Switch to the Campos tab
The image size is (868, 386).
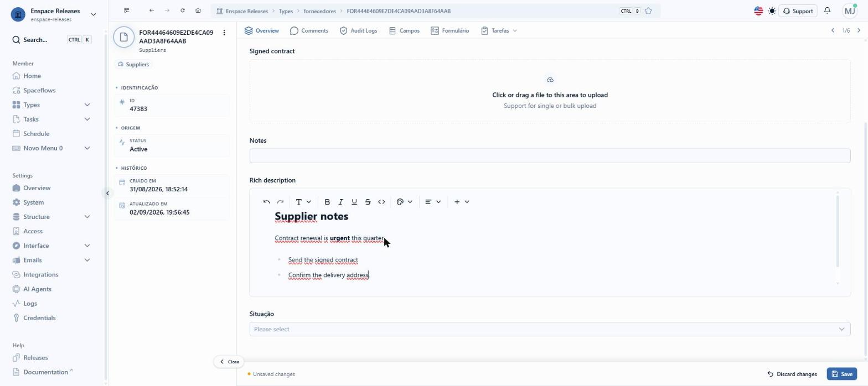click(404, 30)
